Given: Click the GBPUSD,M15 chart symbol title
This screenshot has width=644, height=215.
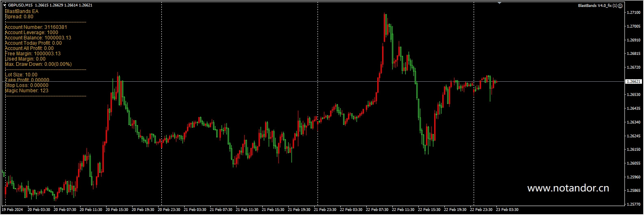Looking at the screenshot, I should click(x=20, y=5).
